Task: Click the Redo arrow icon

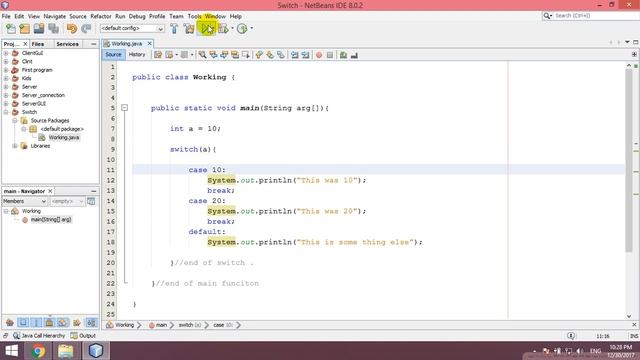Action: (x=86, y=29)
